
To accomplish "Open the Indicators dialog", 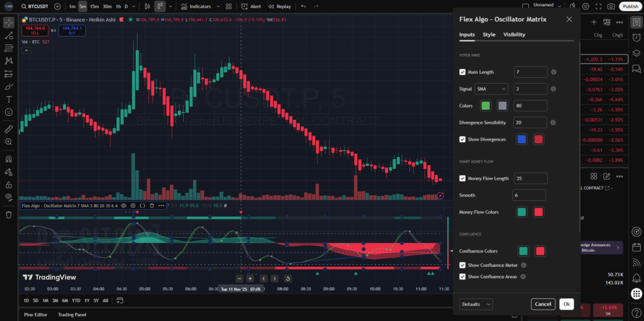I will (196, 6).
